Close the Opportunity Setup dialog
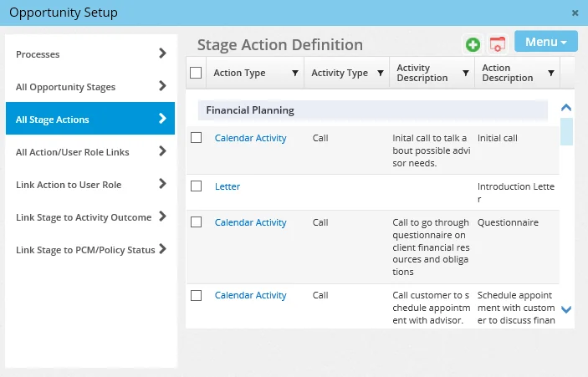 point(575,13)
